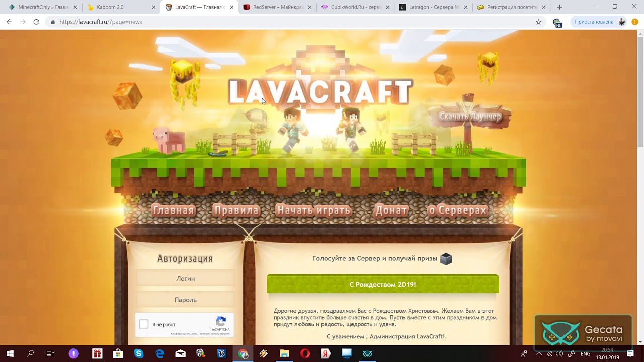Launch Microsoft Edge from taskbar
The image size is (644, 362).
tap(159, 354)
